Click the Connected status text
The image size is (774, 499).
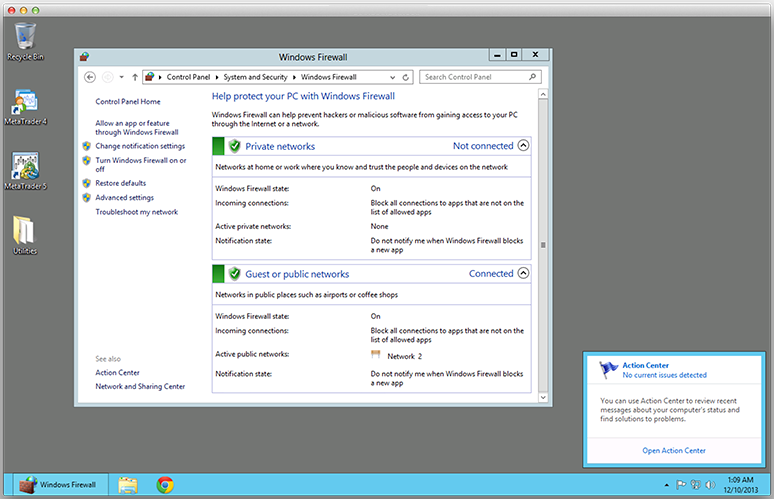(x=491, y=273)
